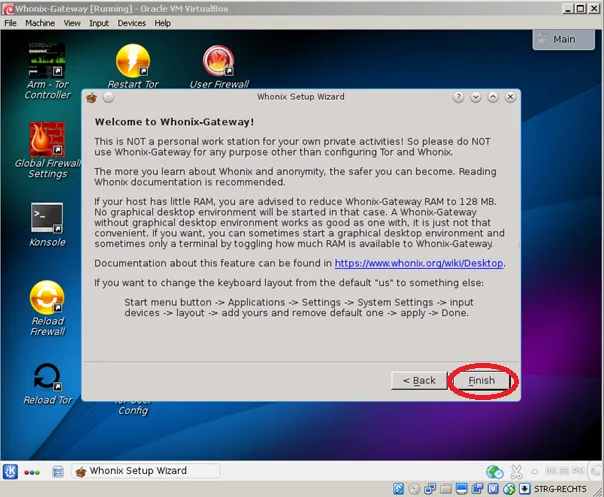Open the Devices menu
The width and height of the screenshot is (604, 497).
click(x=132, y=23)
